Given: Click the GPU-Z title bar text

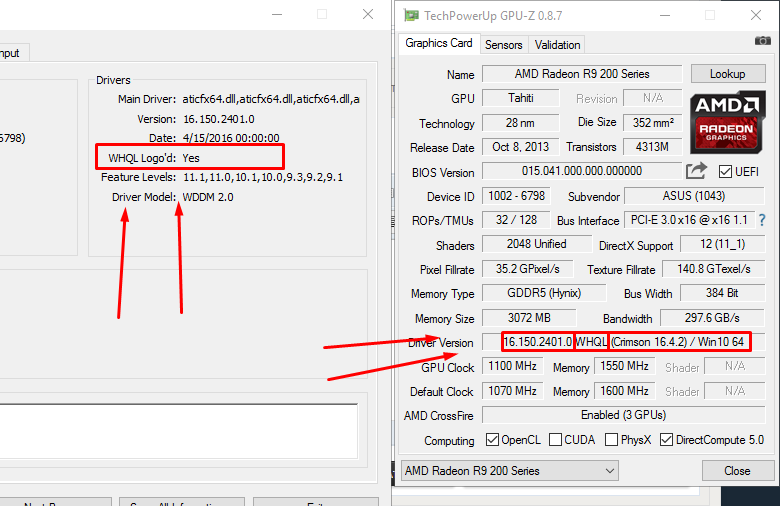Looking at the screenshot, I should 493,16.
